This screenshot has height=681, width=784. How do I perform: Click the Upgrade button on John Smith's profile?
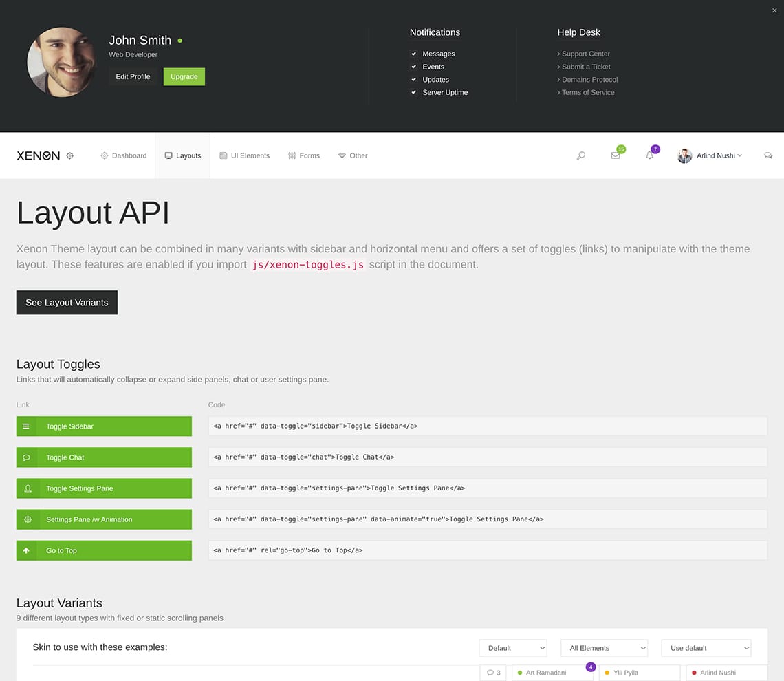184,76
